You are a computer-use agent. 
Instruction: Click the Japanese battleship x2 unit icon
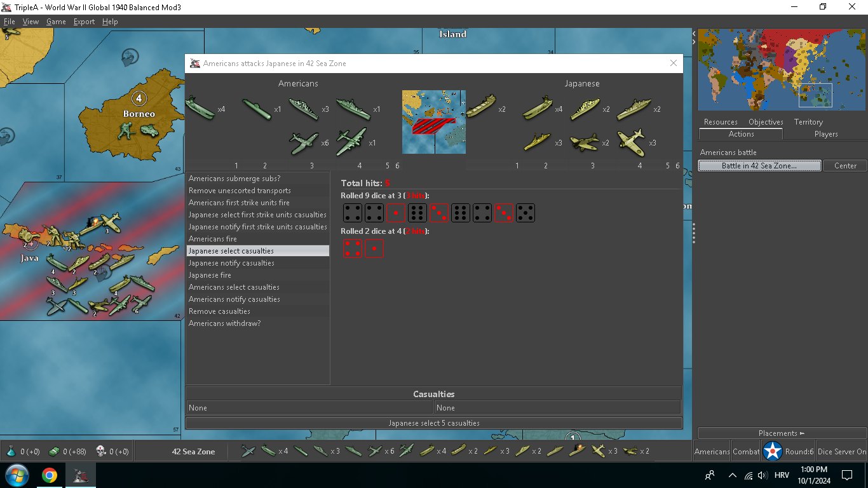[633, 109]
